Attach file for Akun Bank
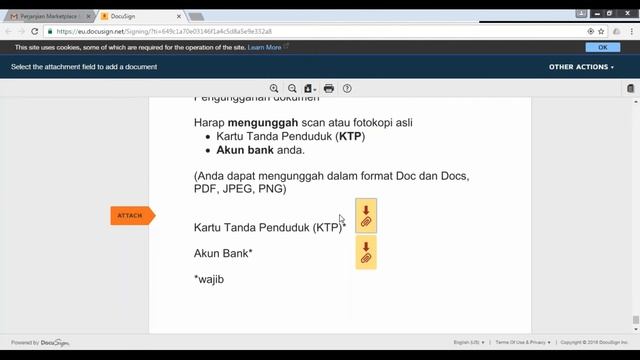The image size is (640, 360). [366, 252]
